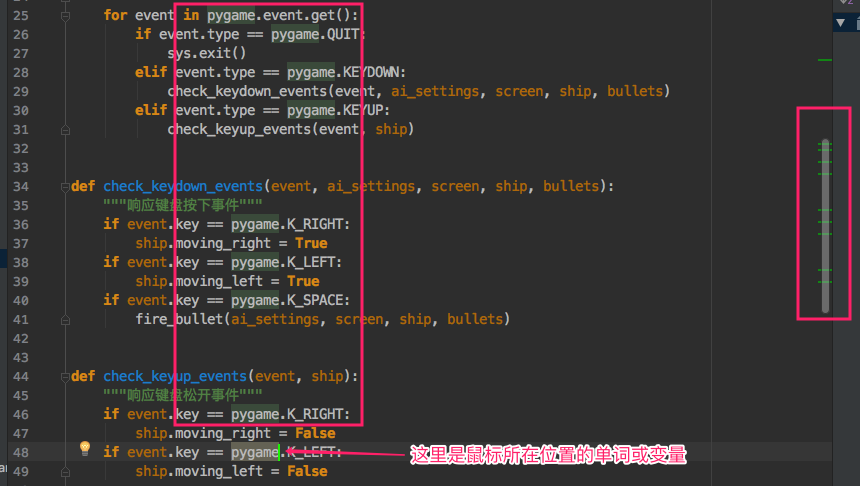Viewport: 860px width, 486px height.
Task: Click pygame.KEYDOWN on line 28
Action: [344, 72]
